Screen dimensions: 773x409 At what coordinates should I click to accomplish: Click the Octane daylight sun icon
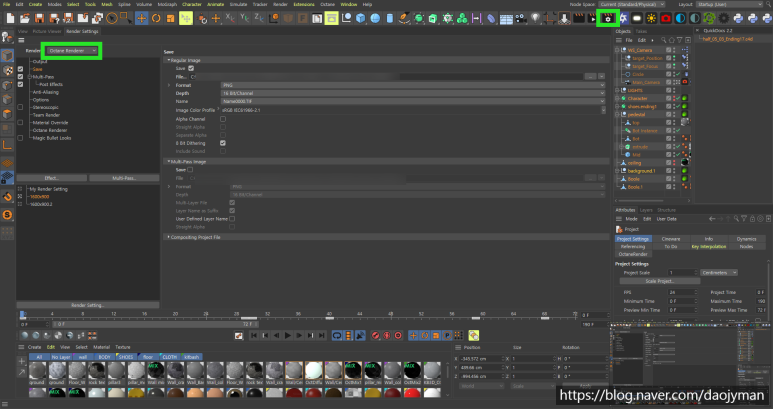tap(651, 19)
